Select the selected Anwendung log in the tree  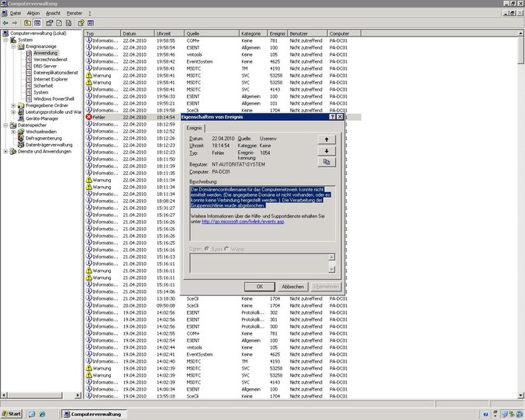[x=46, y=53]
